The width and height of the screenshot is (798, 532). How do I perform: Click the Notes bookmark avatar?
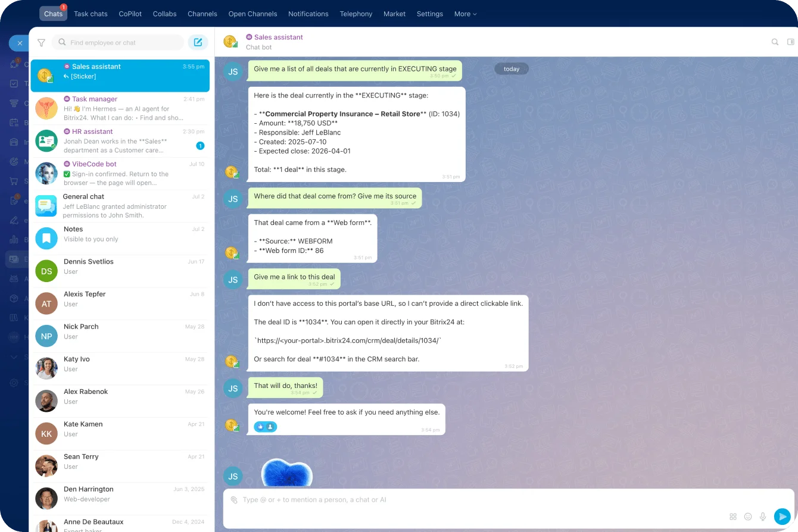click(46, 239)
